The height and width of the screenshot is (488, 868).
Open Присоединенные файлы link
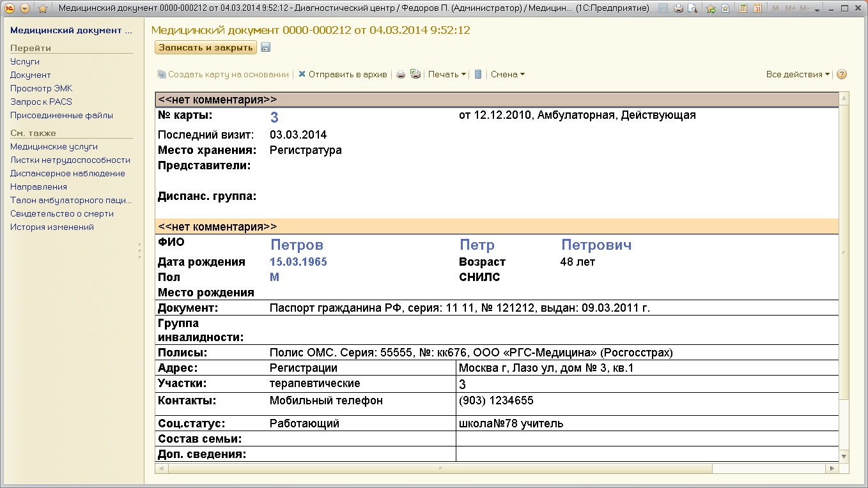[x=61, y=116]
